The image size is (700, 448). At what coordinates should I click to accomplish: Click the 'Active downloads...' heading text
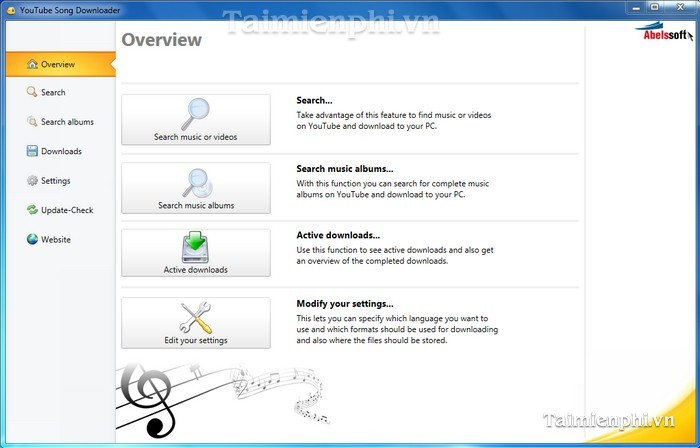[x=338, y=235]
